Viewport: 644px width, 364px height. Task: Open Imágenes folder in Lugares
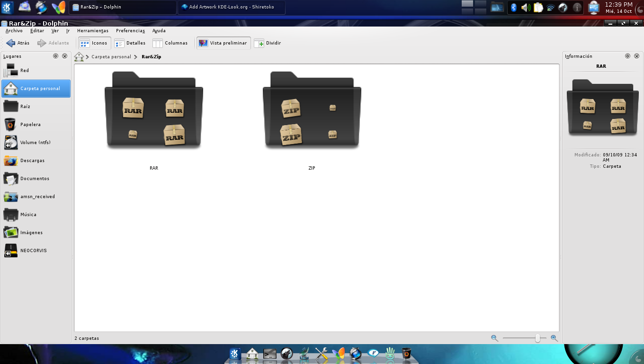(36, 233)
